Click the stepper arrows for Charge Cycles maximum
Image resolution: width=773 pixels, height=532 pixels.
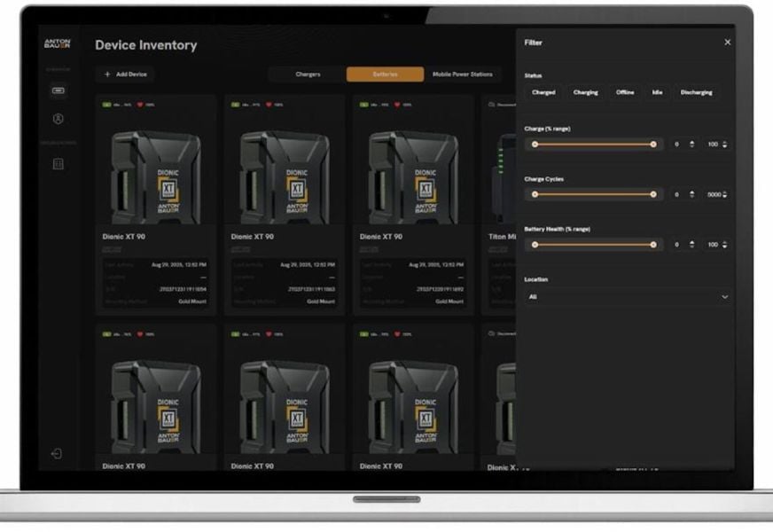(725, 195)
